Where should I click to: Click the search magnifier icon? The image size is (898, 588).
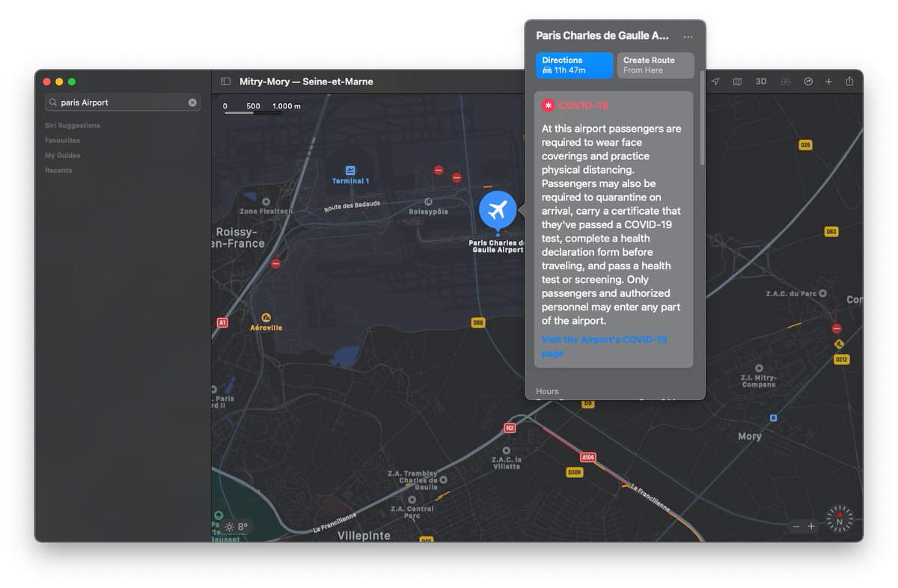[x=53, y=102]
